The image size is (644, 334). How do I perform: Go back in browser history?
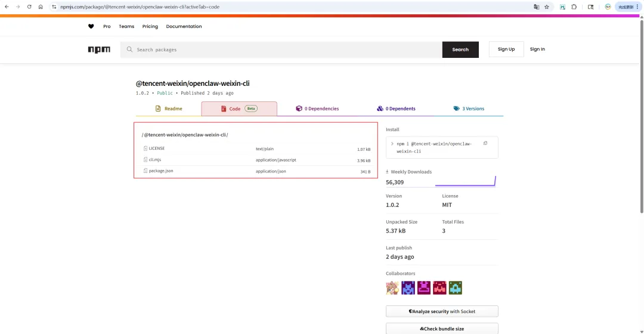(x=7, y=7)
